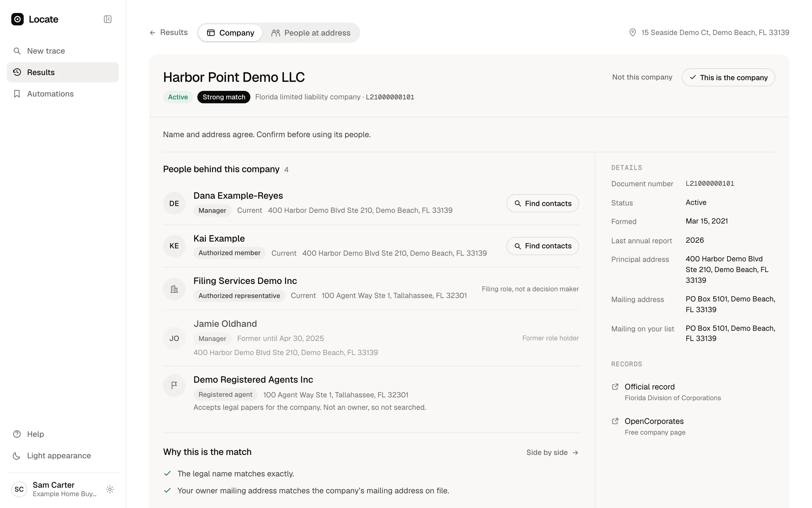Click 'Filing role, not a decision maker' note
The height and width of the screenshot is (508, 812).
click(x=530, y=289)
